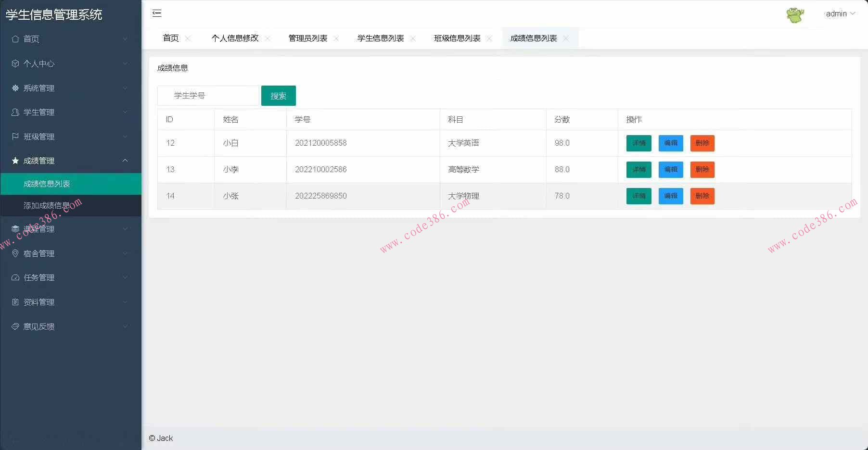Click the flag icon for 班级管理
This screenshot has height=450, width=868.
click(x=15, y=137)
